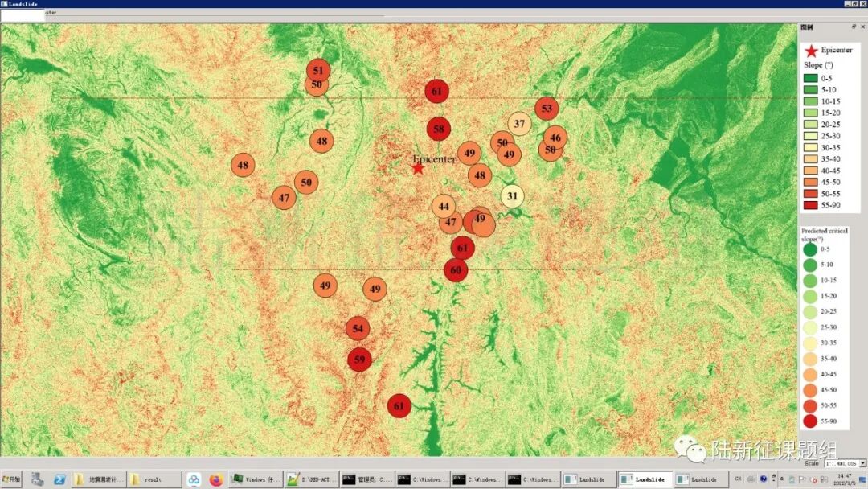Close the legend panel
The image size is (868, 489).
point(862,27)
